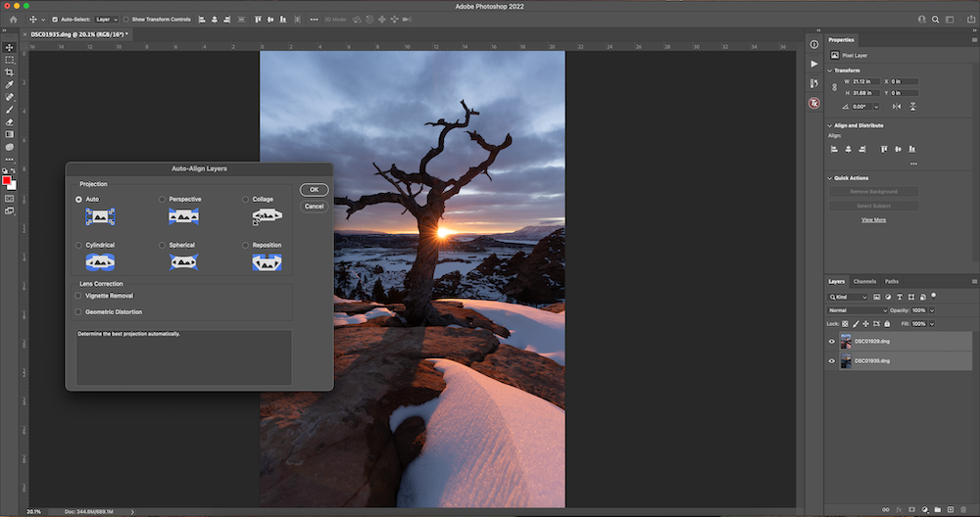Switch to the Channels tab

click(x=864, y=281)
